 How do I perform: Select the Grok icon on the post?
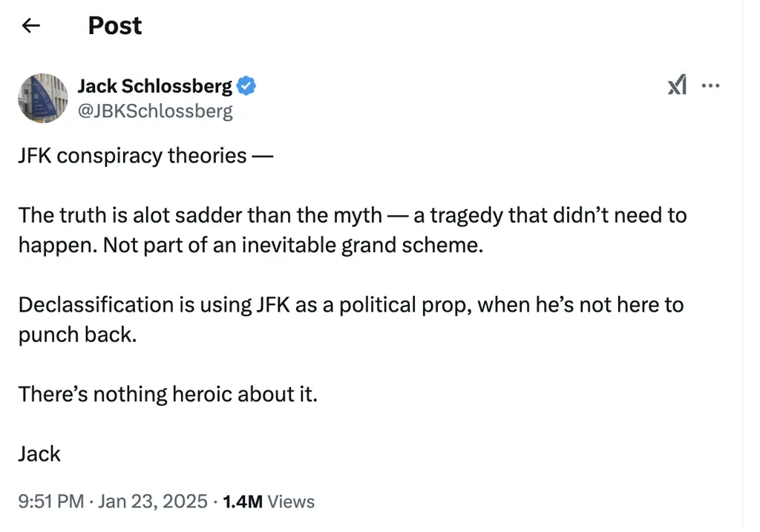click(x=676, y=85)
